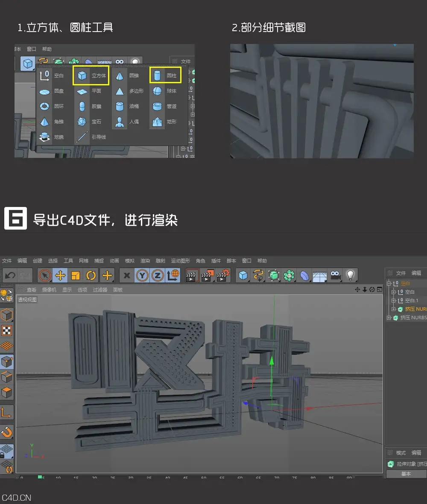Screen dimensions: 427x504
Task: Pick 圆环 torus primitive in popup
Action: pos(51,106)
